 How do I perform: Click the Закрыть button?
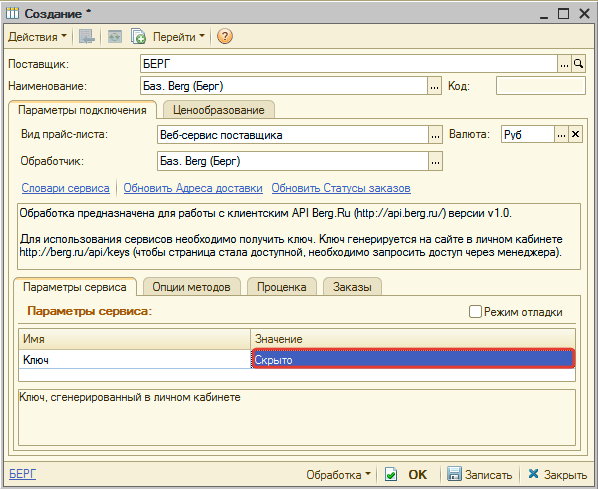[558, 475]
